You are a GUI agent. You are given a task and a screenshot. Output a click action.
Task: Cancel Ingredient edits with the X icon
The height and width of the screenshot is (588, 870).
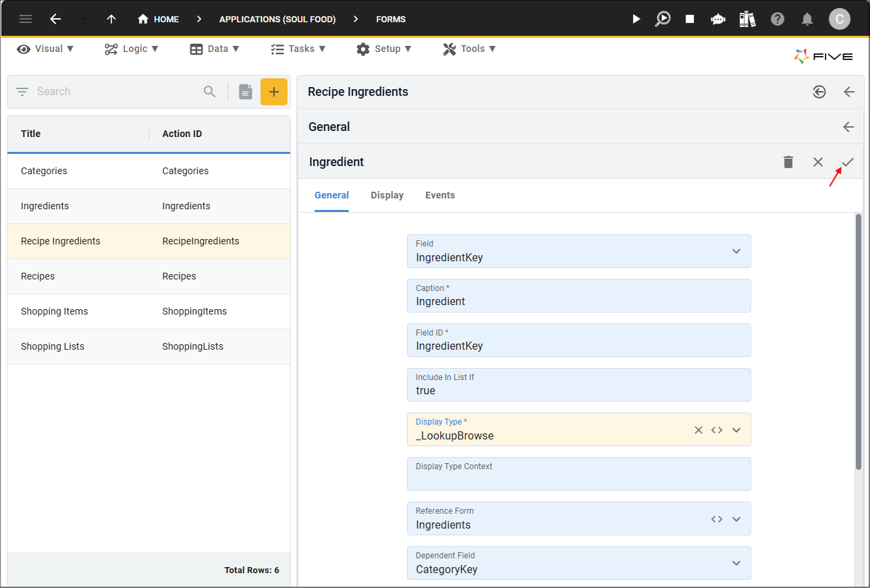pyautogui.click(x=817, y=162)
